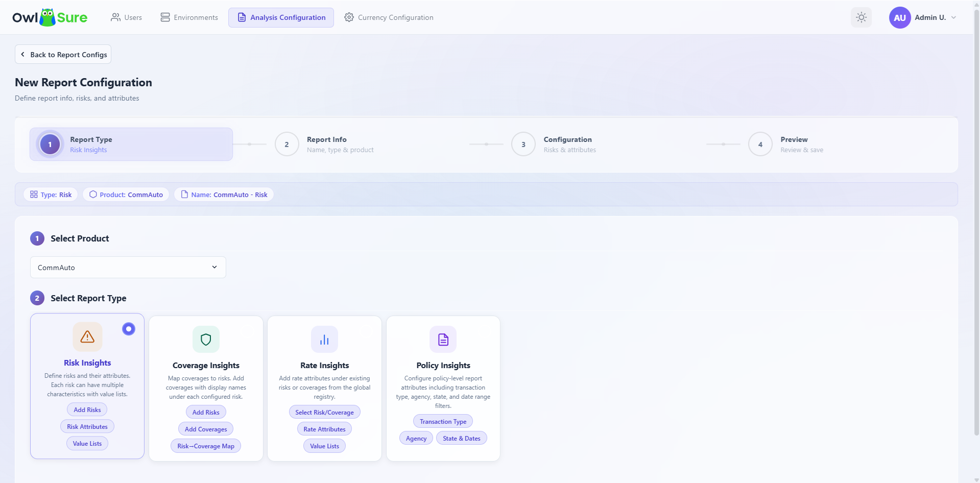
Task: Click the Currency Configuration gear icon
Action: pos(349,17)
